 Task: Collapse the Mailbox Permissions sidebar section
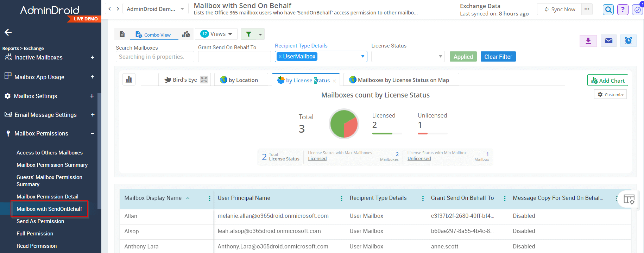point(93,133)
